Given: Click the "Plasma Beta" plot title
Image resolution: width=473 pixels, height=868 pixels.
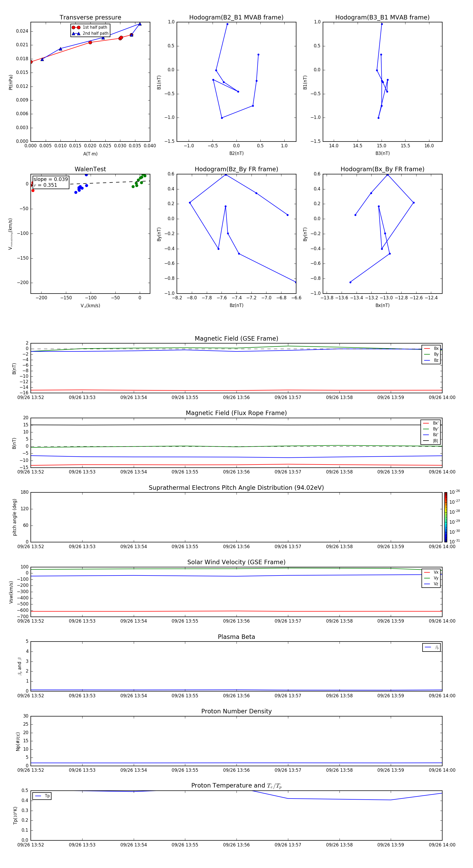Looking at the screenshot, I should [x=236, y=637].
